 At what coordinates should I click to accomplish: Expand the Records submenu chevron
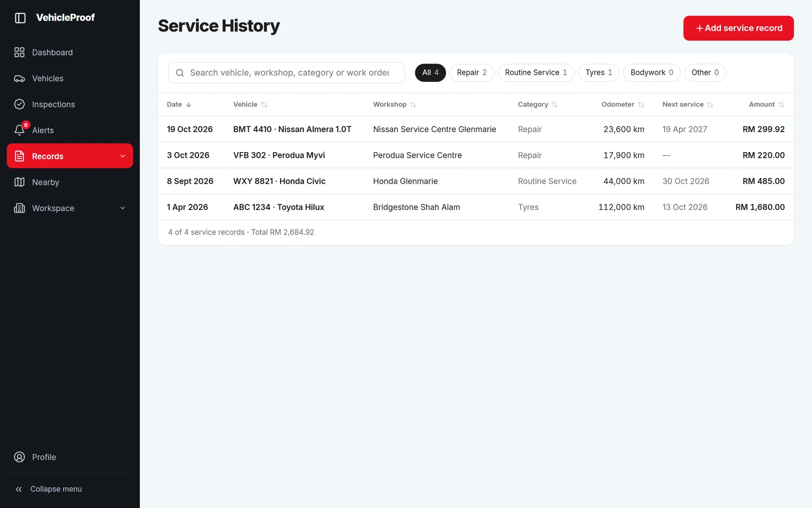(123, 156)
